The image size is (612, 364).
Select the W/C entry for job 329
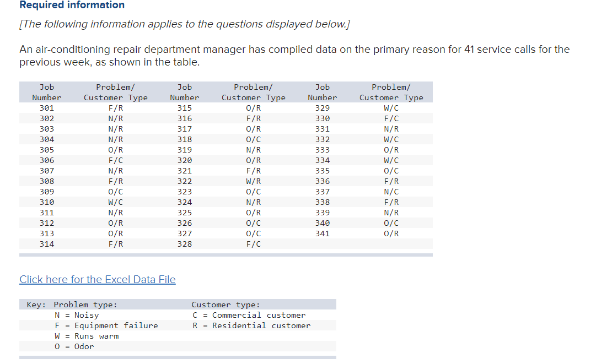pyautogui.click(x=390, y=108)
